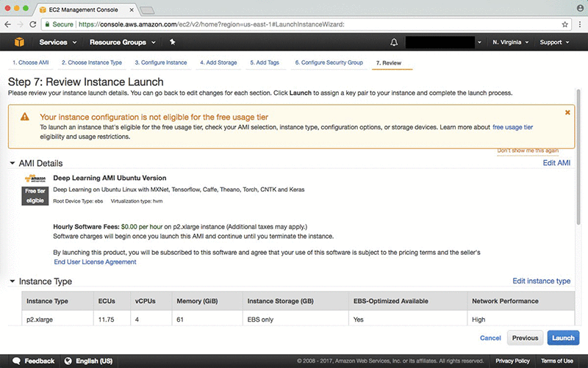Click the Previous button
Image resolution: width=588 pixels, height=368 pixels.
[x=525, y=338]
